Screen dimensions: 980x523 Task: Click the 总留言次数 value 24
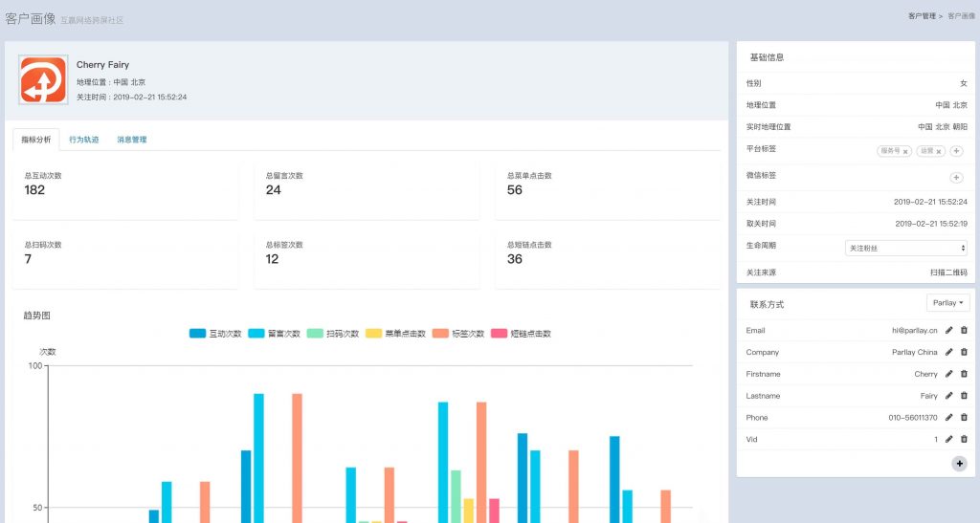(x=273, y=190)
